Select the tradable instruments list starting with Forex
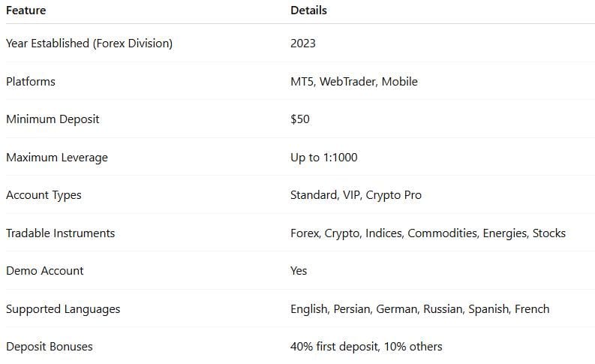 (428, 233)
